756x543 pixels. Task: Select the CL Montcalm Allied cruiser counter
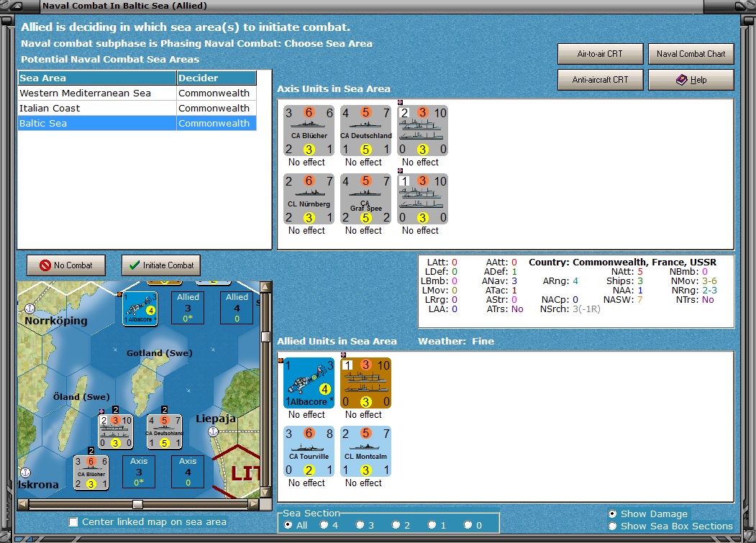(366, 452)
